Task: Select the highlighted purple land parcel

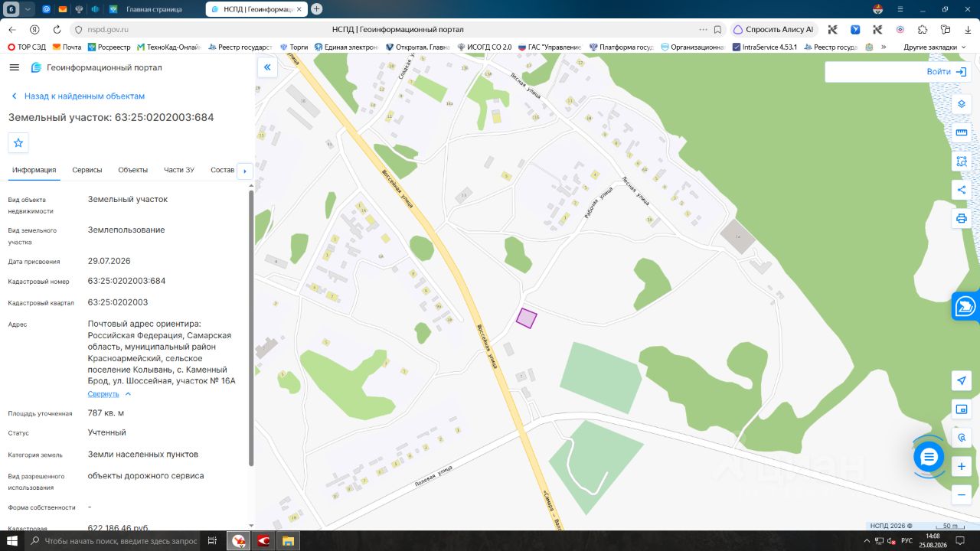Action: pyautogui.click(x=527, y=318)
